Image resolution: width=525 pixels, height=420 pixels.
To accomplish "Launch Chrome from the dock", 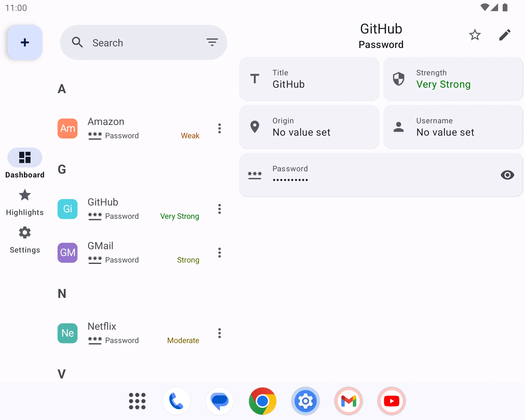I will tap(262, 401).
